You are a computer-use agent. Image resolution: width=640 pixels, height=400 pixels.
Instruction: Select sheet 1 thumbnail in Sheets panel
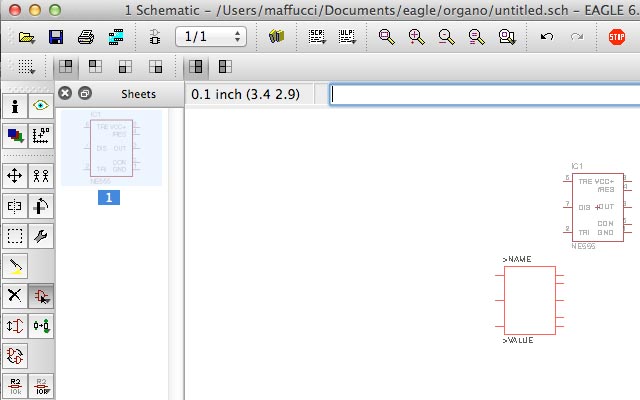point(111,149)
